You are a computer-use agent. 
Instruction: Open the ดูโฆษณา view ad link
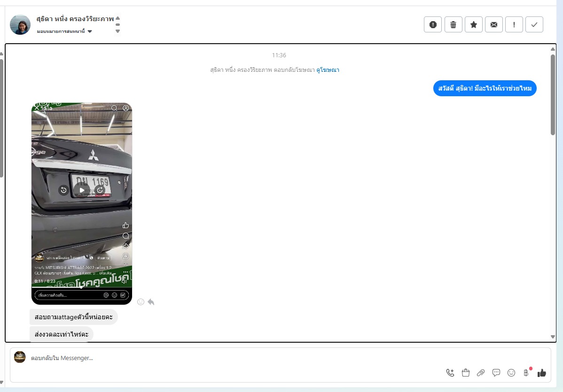328,70
